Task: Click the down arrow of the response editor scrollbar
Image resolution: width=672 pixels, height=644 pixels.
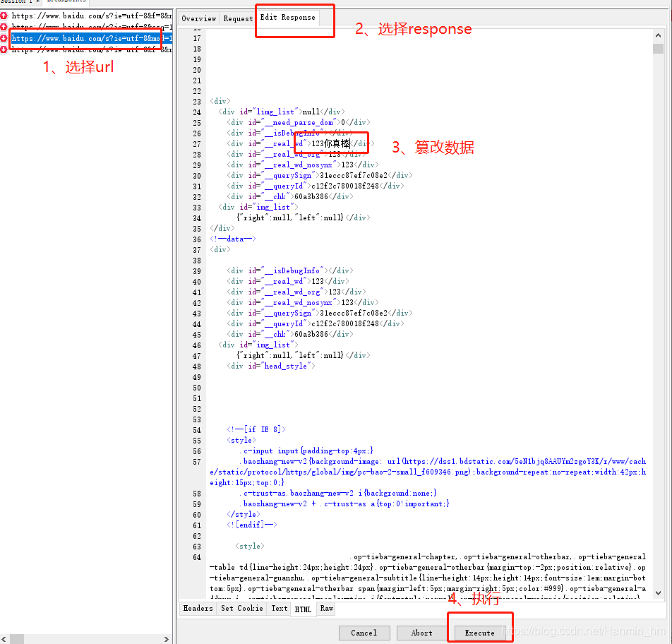Action: (658, 593)
